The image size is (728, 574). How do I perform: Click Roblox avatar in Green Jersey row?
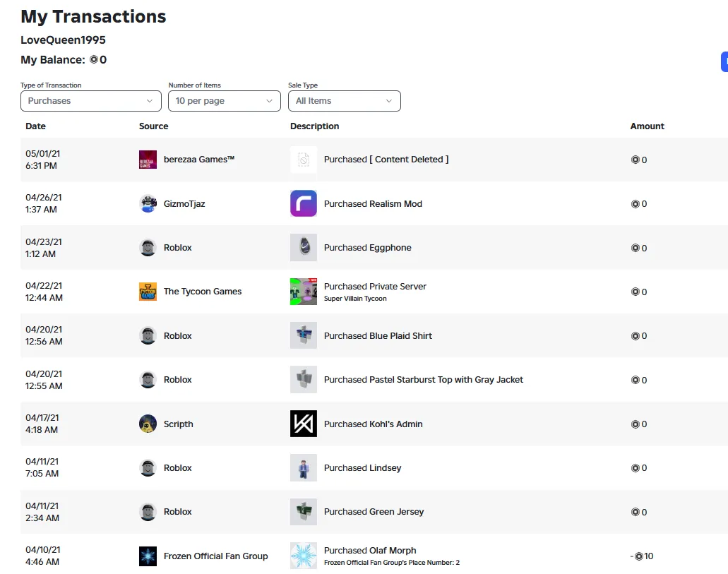point(148,512)
